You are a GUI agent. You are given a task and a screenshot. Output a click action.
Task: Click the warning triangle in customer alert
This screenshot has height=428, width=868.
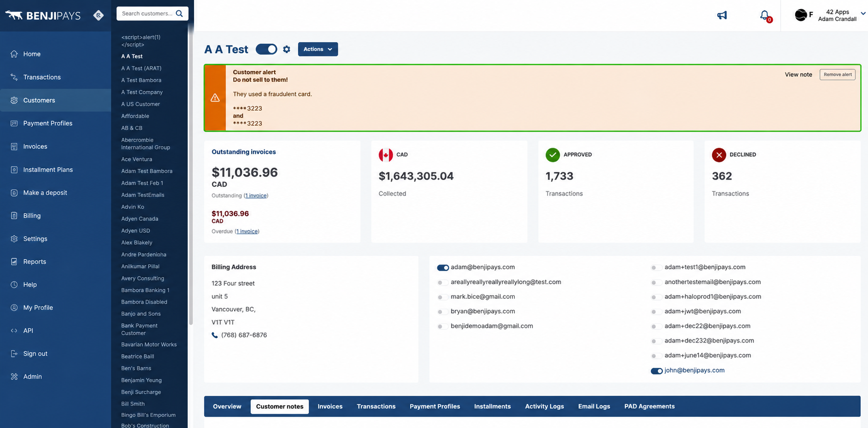coord(215,98)
